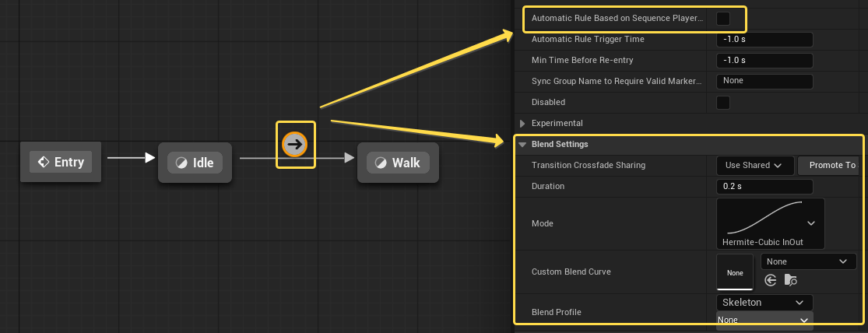Select the Walk state node

tap(397, 162)
